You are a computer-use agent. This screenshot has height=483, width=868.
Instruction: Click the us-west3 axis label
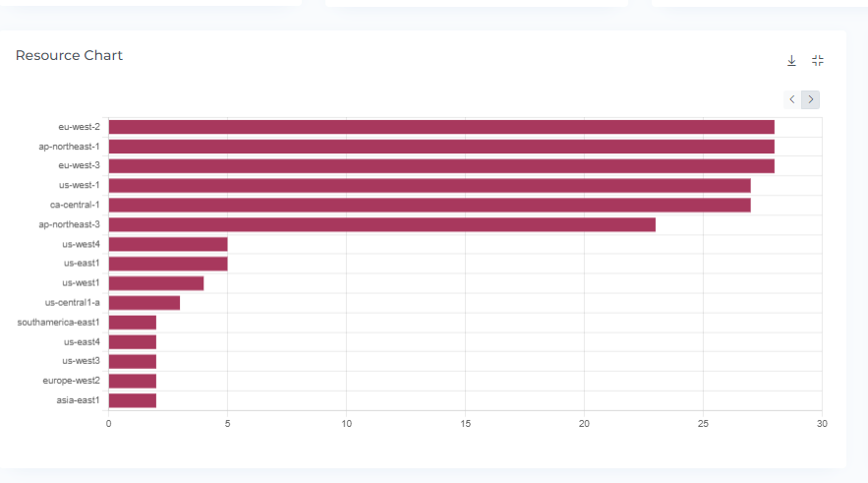82,361
